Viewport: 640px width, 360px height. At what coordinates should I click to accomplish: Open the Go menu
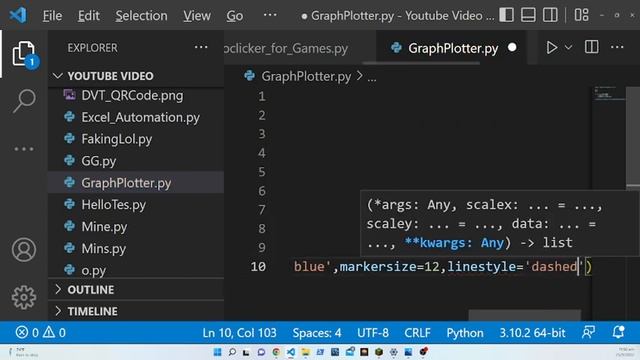coord(235,16)
